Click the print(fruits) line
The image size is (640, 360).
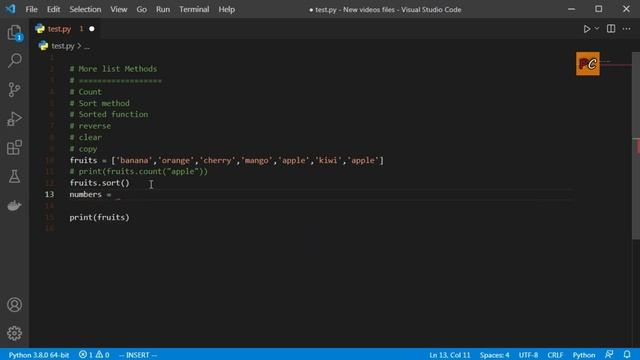99,217
